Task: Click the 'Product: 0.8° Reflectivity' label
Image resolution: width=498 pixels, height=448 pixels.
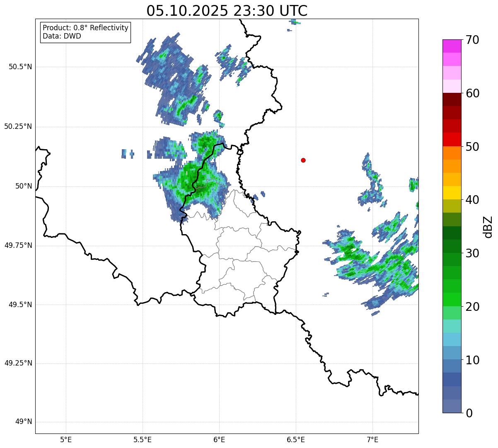Action: (86, 28)
